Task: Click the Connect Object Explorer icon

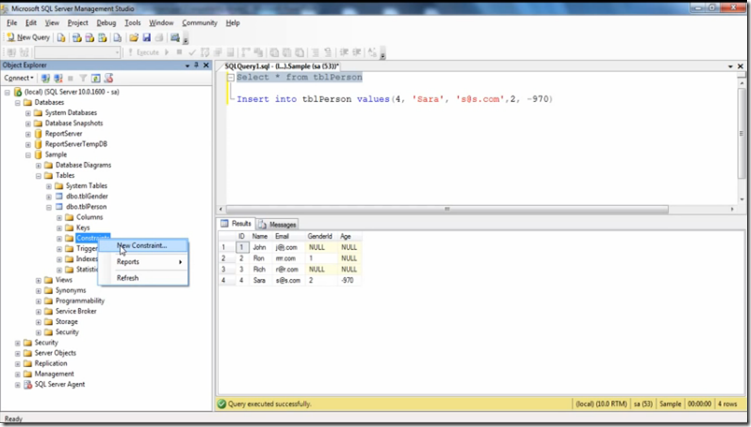Action: point(46,78)
